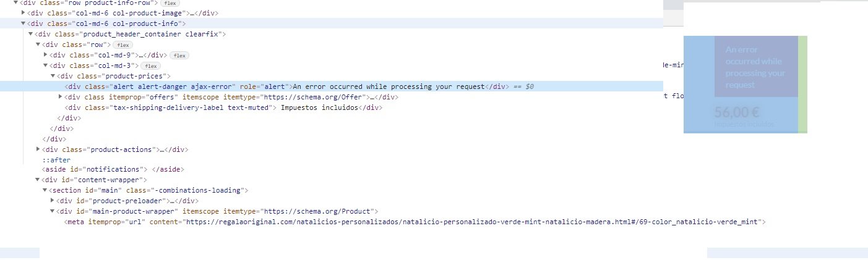
Task: Toggle flex badge beside col-md-3 div
Action: click(x=150, y=65)
